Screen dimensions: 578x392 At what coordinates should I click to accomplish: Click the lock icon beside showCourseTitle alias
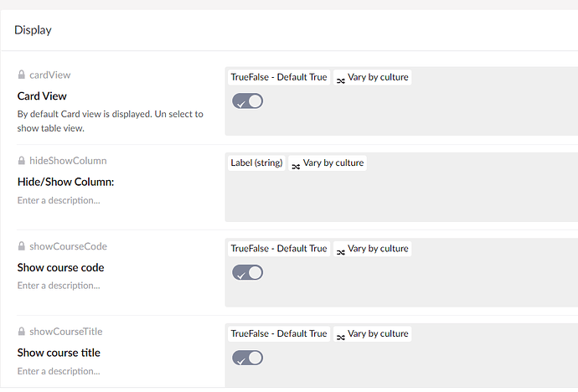(22, 331)
